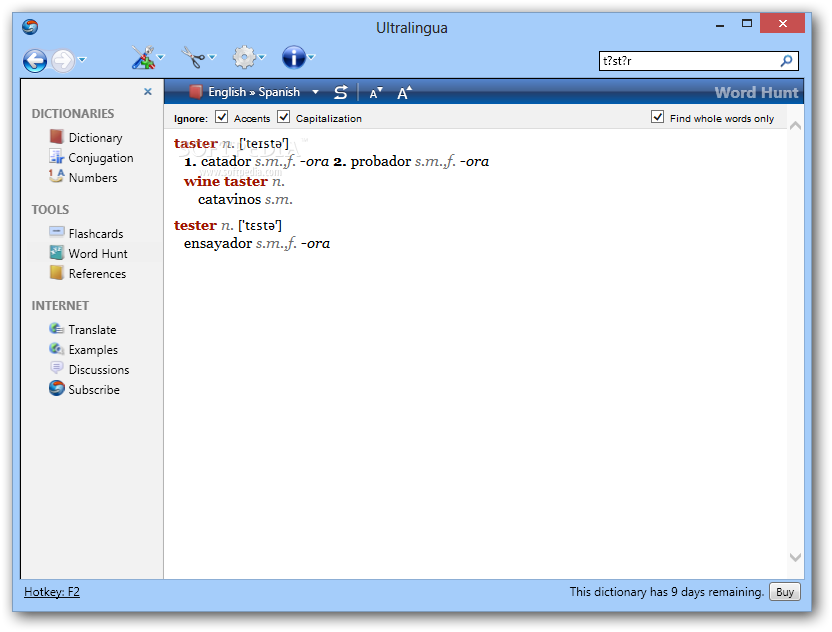The height and width of the screenshot is (632, 832).
Task: Open Translate in the sidebar
Action: point(92,330)
